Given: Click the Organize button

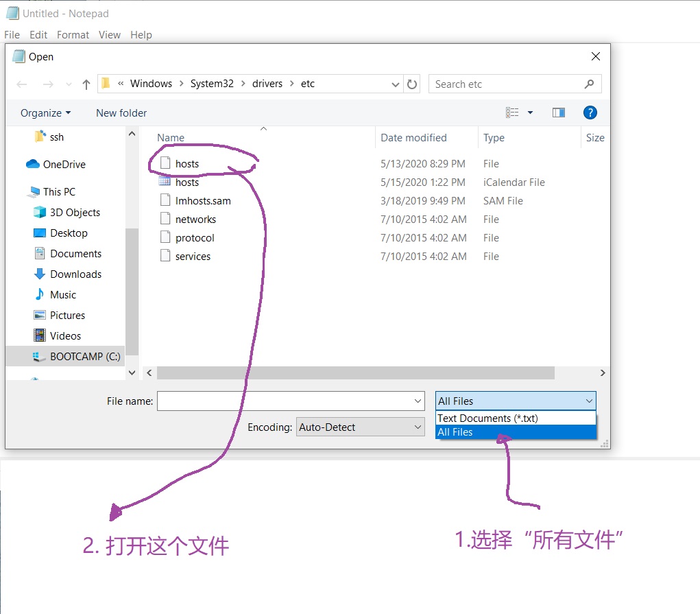Looking at the screenshot, I should [45, 113].
